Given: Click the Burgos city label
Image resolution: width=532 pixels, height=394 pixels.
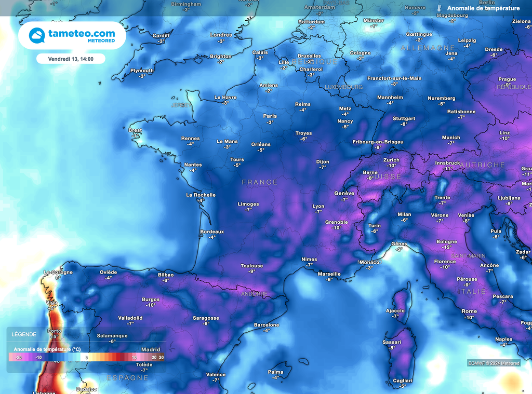Looking at the screenshot, I should click(151, 300).
